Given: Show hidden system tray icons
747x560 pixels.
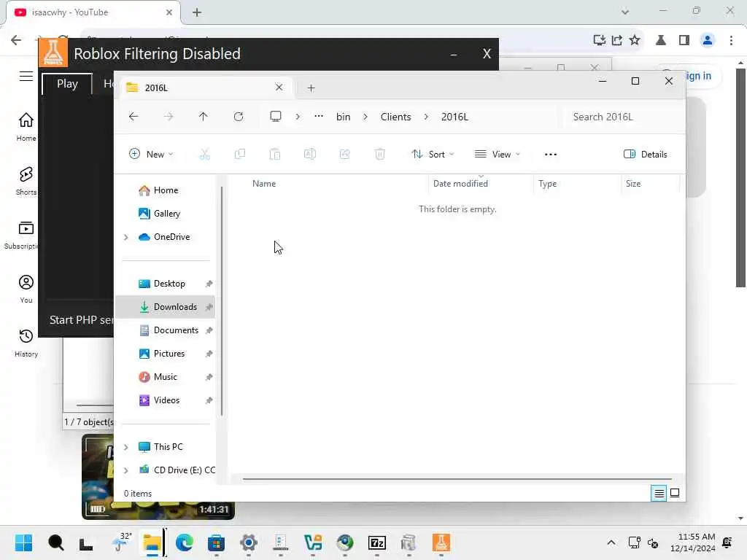Looking at the screenshot, I should tap(611, 542).
